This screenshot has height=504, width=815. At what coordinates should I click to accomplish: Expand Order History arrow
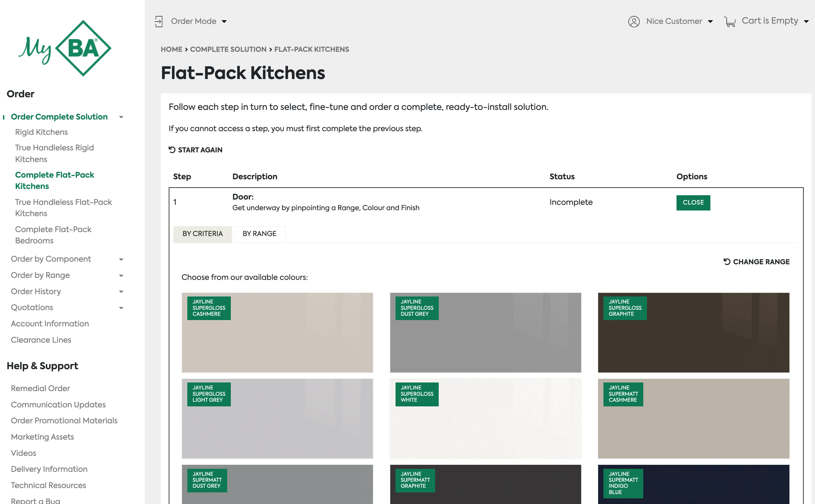point(121,292)
